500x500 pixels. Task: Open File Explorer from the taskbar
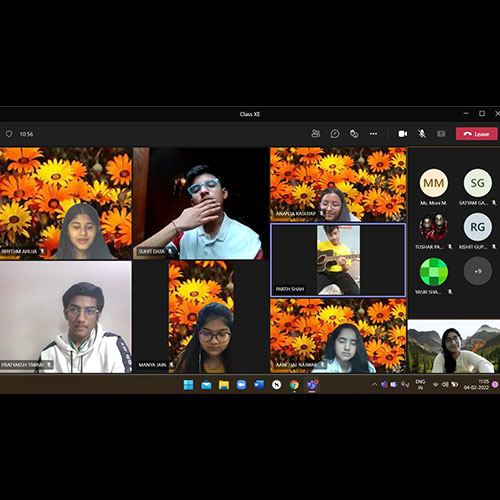click(x=224, y=385)
